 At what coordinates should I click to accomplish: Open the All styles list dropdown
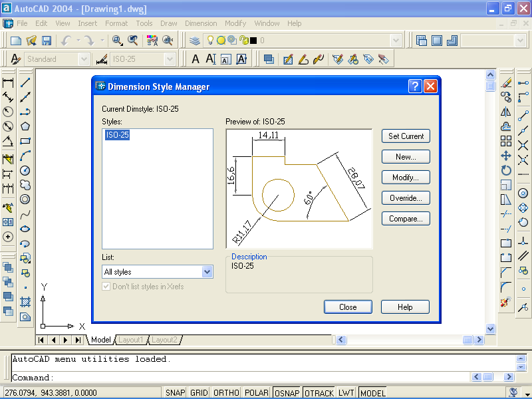[x=207, y=272]
